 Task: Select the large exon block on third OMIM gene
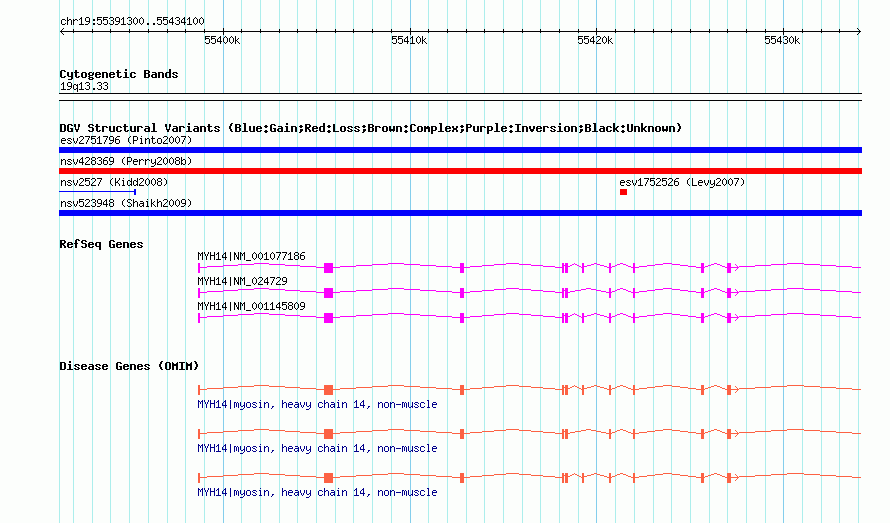328,478
